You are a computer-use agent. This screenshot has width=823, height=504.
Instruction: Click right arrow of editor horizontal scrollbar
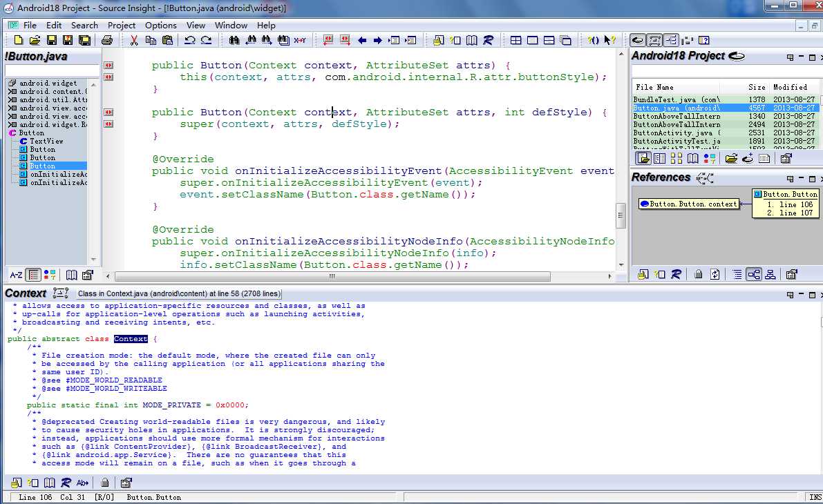[x=609, y=276]
